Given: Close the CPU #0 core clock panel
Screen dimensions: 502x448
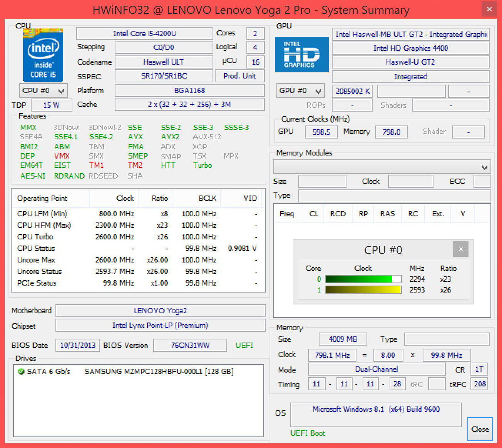Looking at the screenshot, I should tap(461, 249).
